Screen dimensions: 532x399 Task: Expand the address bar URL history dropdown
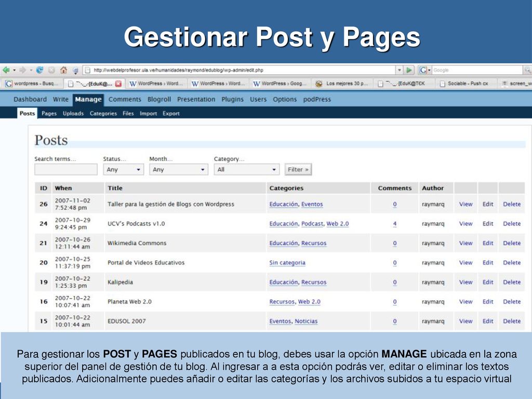(400, 70)
